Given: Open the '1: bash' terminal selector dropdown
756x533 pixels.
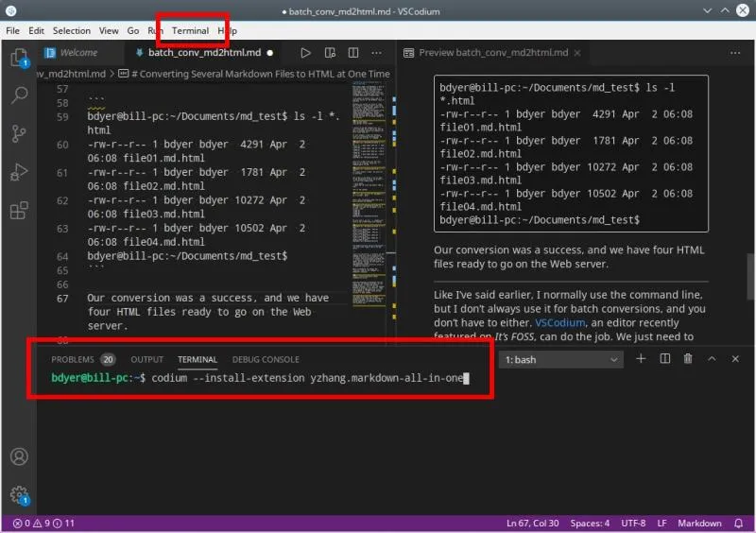Looking at the screenshot, I should click(x=560, y=359).
